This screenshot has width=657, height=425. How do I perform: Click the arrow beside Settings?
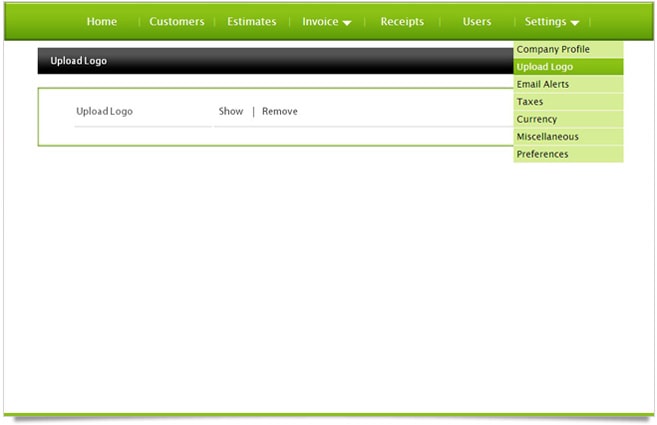(575, 23)
